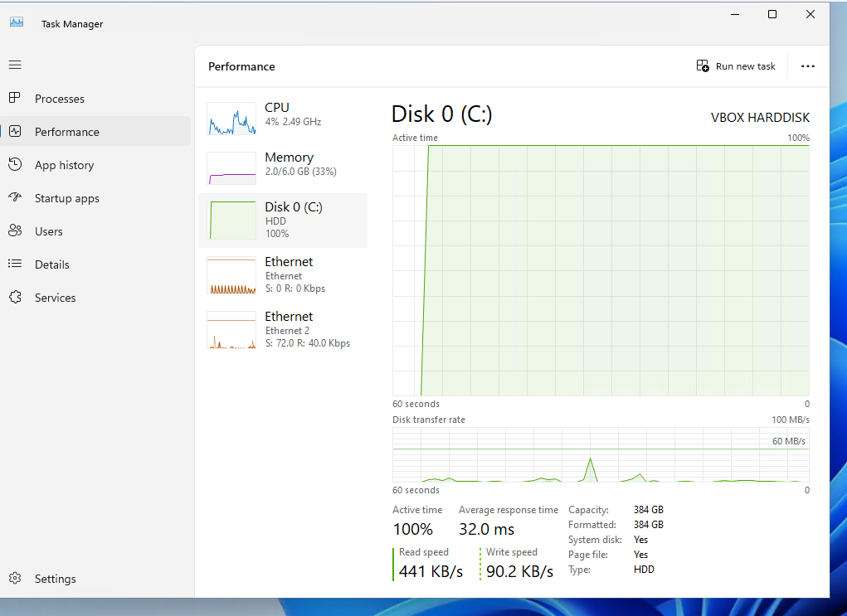The width and height of the screenshot is (847, 616).
Task: Open the three-dot more options menu
Action: point(808,65)
